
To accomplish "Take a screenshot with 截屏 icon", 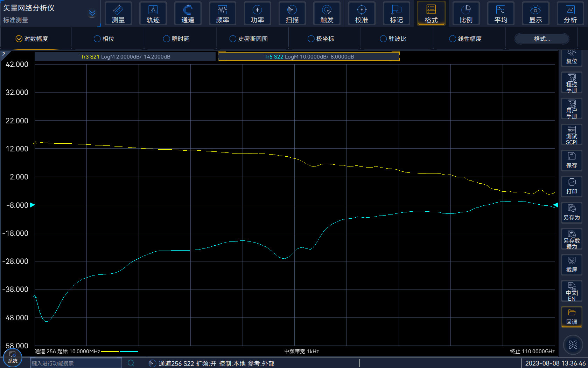I will tap(572, 265).
